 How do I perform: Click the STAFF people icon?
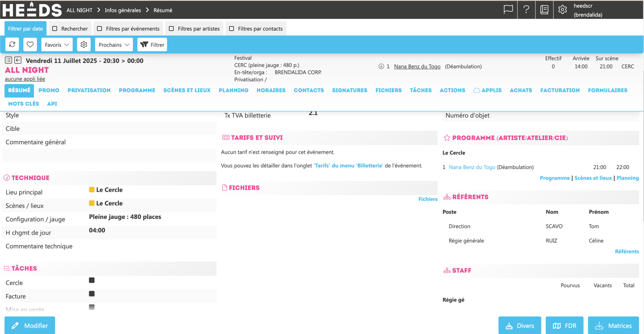click(x=447, y=271)
